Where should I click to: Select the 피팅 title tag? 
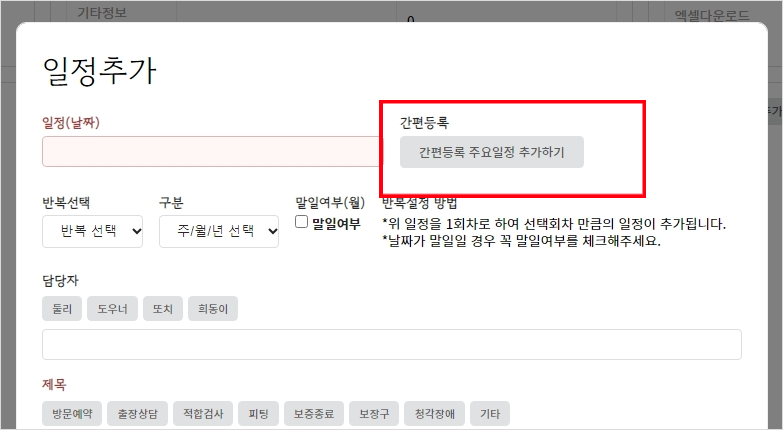pyautogui.click(x=258, y=414)
